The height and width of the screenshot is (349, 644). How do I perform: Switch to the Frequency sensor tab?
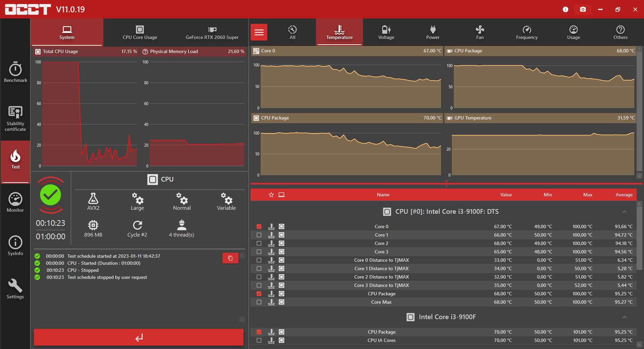(x=527, y=32)
